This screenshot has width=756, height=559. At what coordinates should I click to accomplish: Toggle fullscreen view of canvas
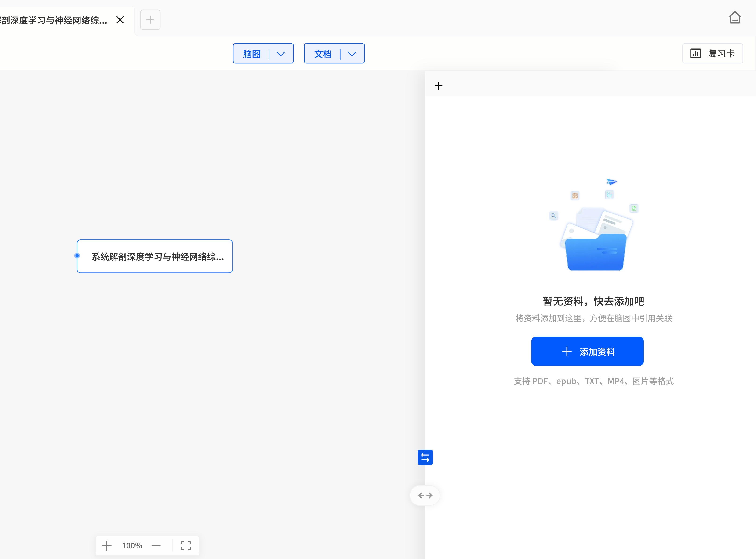point(186,545)
